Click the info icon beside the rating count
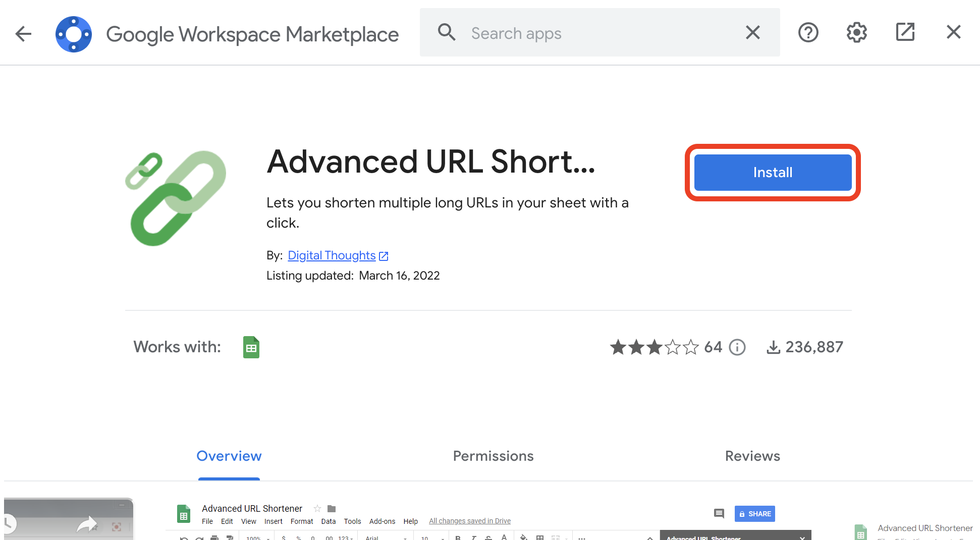Screen dimensions: 980x540 (737, 347)
